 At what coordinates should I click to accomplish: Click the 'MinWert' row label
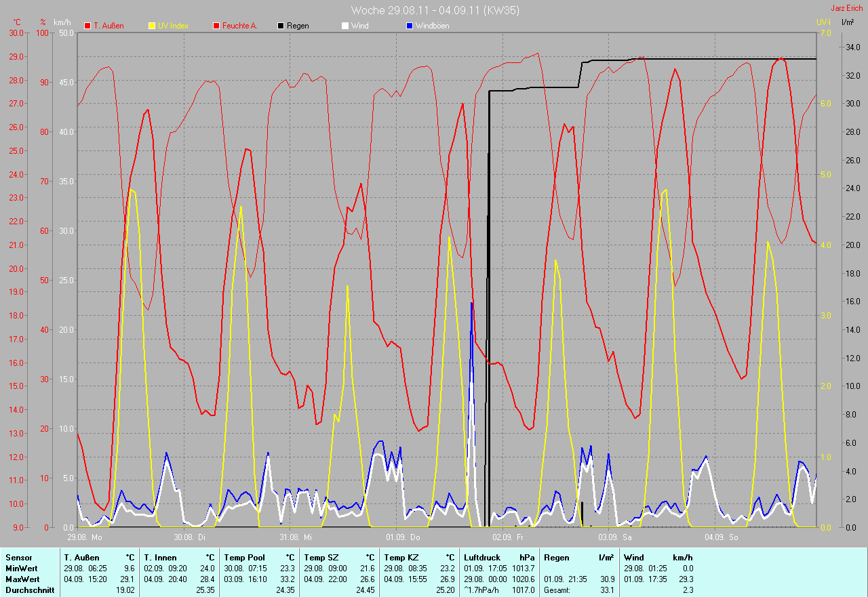(22, 569)
